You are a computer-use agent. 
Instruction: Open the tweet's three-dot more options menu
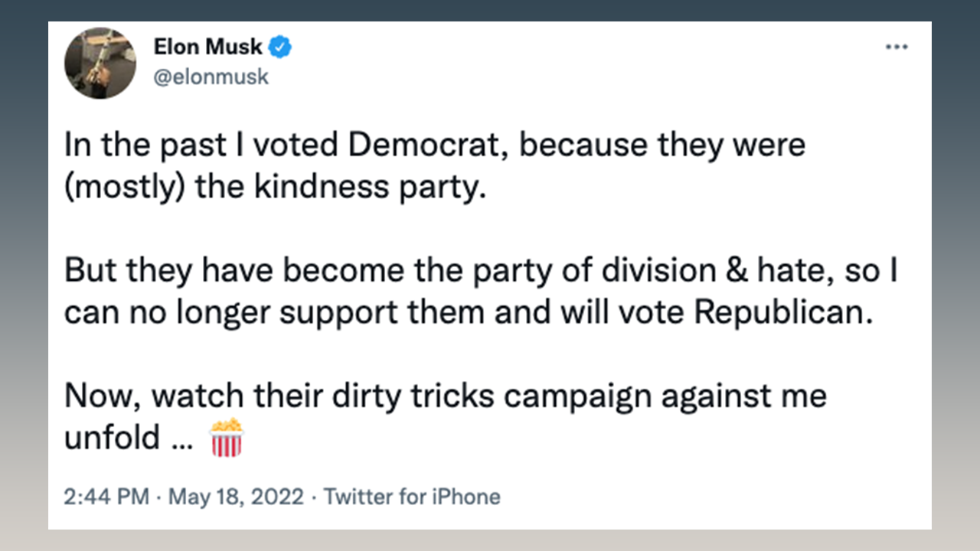tap(897, 47)
